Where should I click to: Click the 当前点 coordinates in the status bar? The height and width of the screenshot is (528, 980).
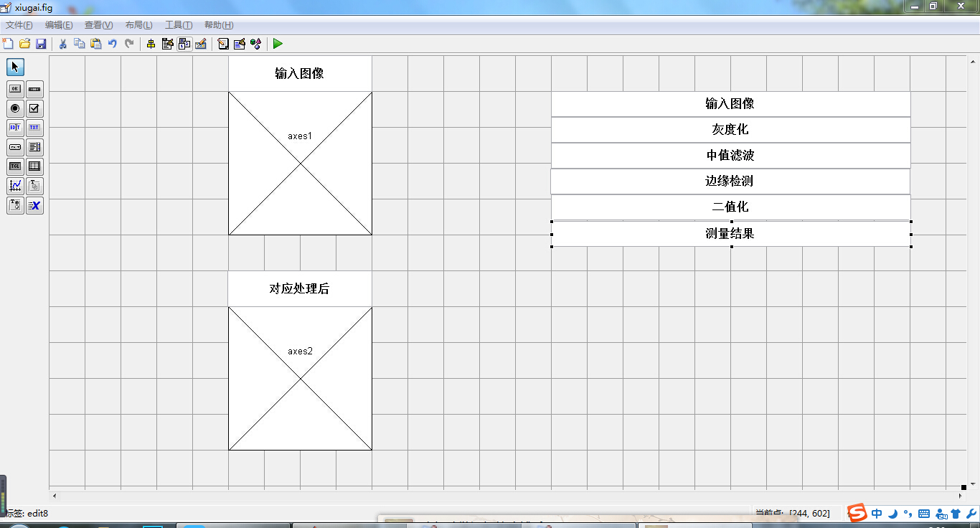(792, 513)
